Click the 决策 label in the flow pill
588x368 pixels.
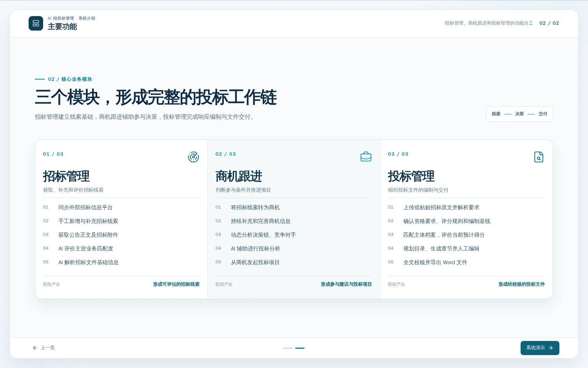519,114
